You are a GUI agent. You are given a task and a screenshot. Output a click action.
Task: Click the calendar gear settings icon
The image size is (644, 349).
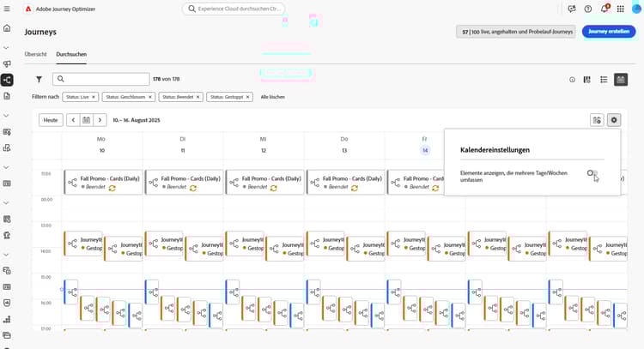(614, 120)
